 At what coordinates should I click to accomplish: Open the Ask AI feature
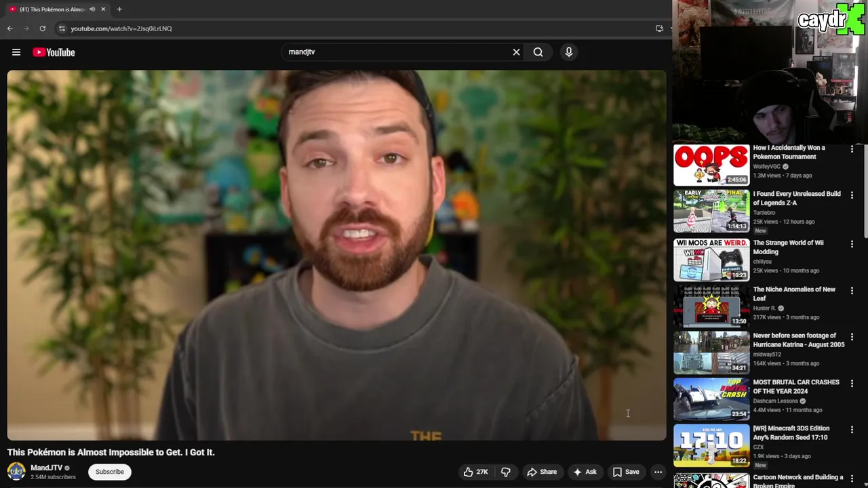tap(585, 472)
